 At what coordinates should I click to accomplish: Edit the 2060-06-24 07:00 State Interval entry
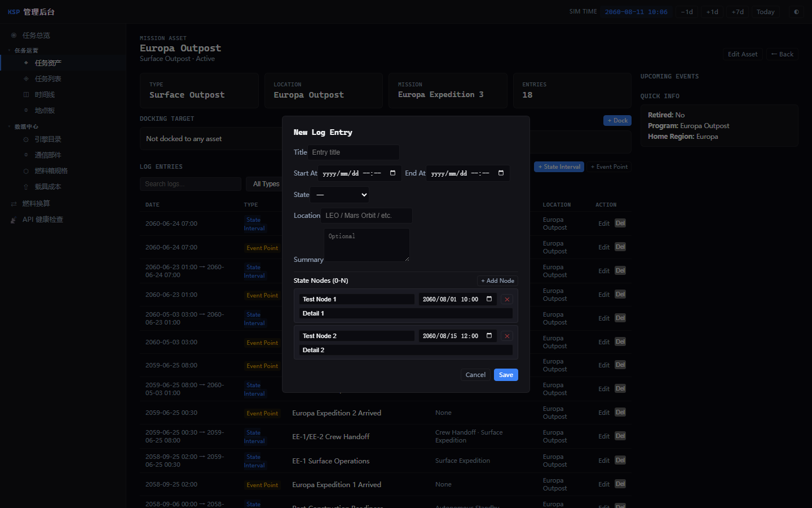click(604, 224)
